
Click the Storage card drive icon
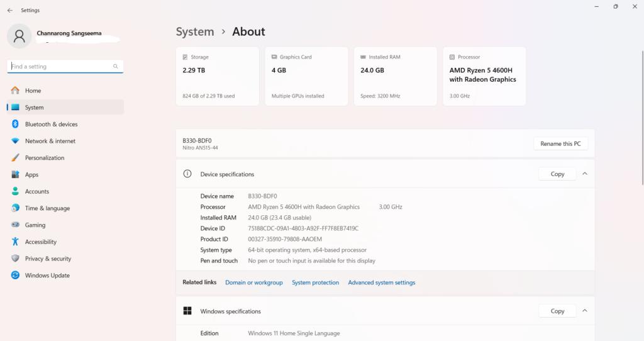coord(186,57)
